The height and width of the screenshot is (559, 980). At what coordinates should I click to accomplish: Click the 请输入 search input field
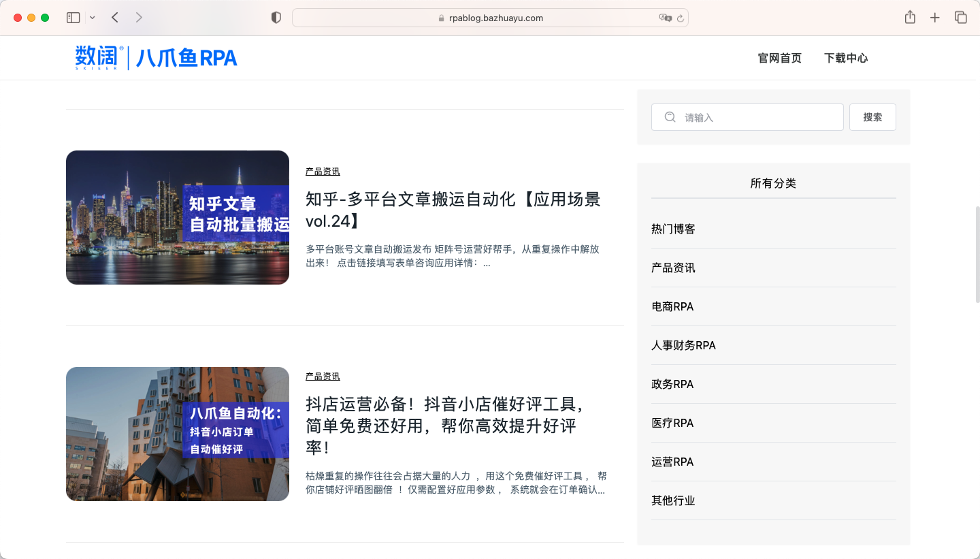coord(755,117)
